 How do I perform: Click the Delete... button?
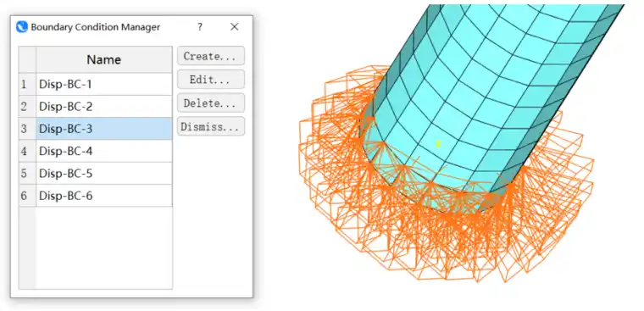(211, 103)
